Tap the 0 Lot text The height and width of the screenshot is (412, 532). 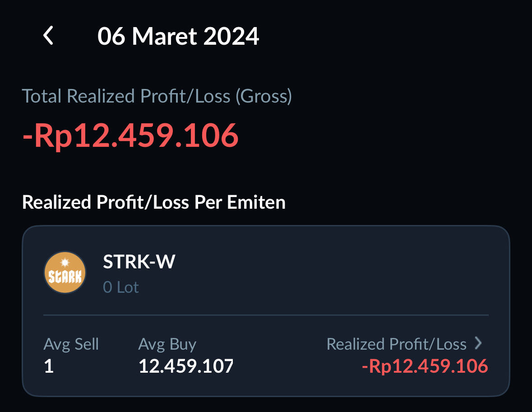tap(121, 287)
